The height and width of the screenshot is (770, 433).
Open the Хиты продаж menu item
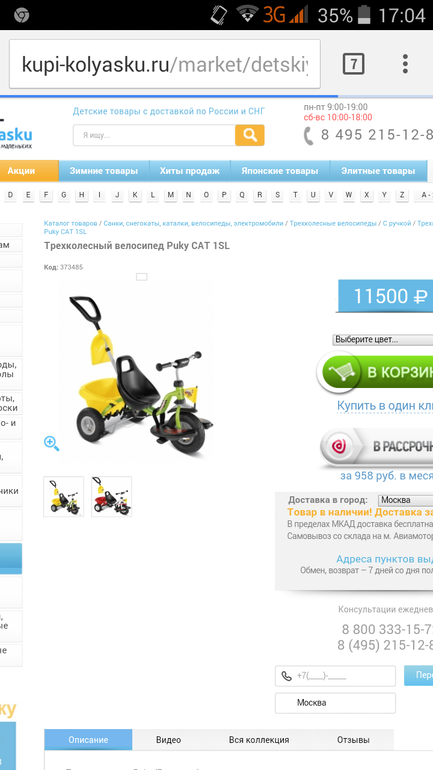click(189, 171)
